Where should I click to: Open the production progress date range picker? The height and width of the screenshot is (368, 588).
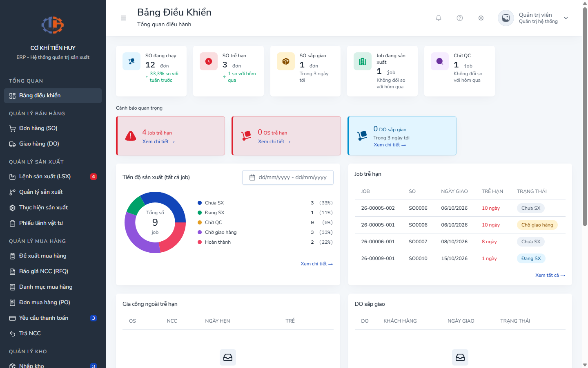(x=288, y=177)
